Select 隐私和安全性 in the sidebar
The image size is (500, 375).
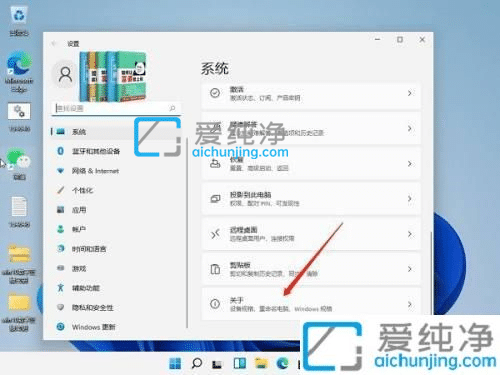115,307
